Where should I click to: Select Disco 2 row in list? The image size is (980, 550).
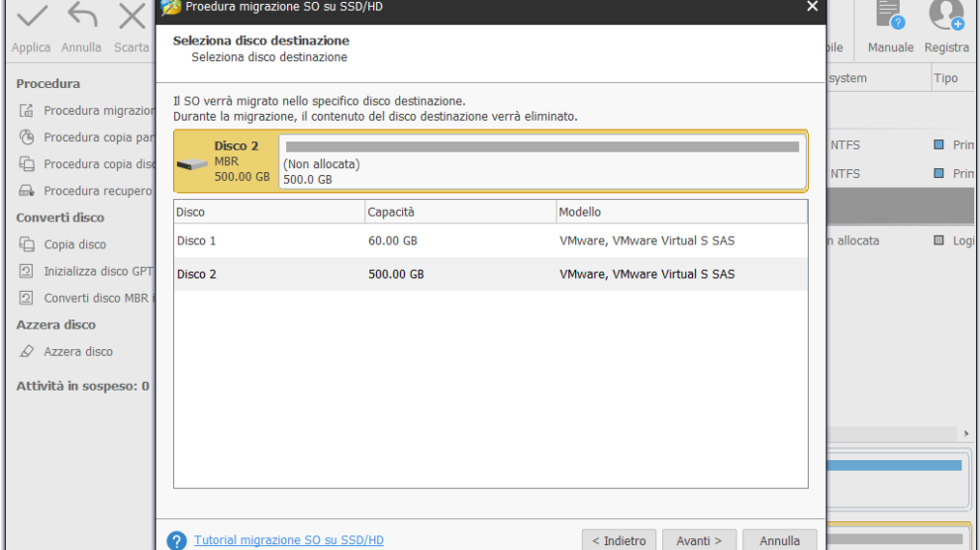click(x=490, y=274)
